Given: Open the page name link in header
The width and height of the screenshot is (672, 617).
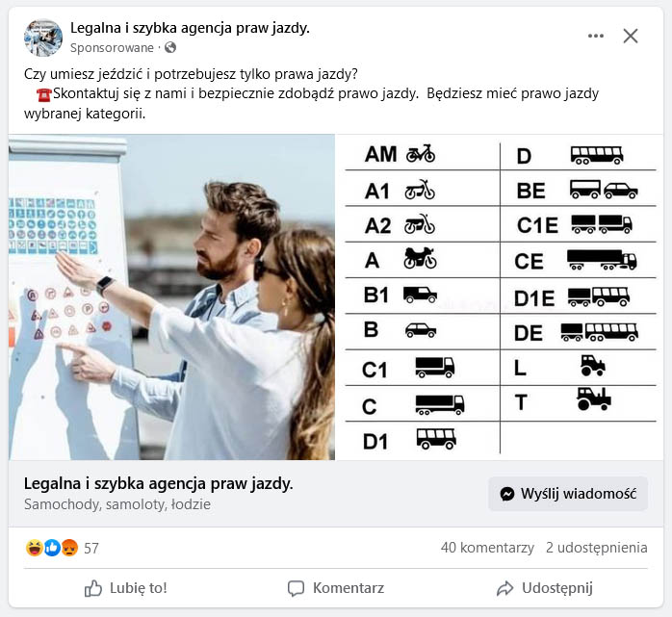Looking at the screenshot, I should (190, 28).
